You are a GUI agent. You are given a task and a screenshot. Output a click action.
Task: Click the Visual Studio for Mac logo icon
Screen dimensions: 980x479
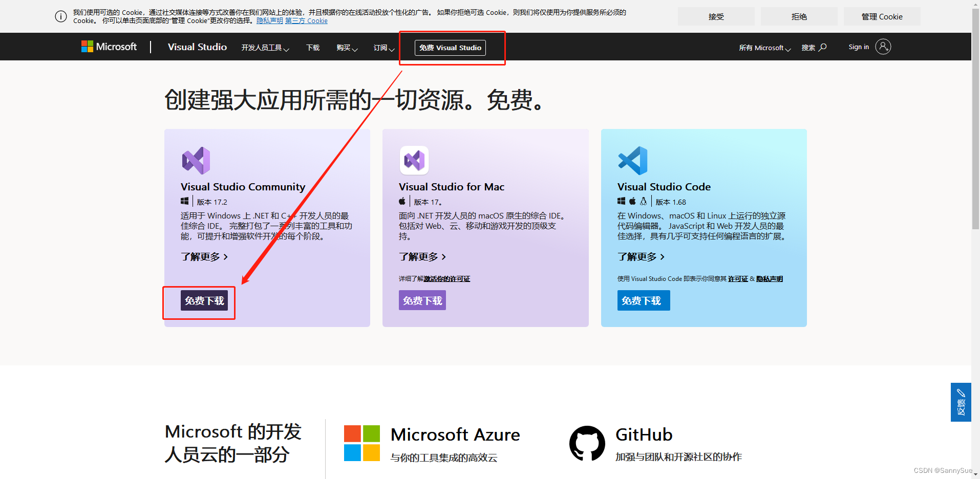pyautogui.click(x=414, y=160)
